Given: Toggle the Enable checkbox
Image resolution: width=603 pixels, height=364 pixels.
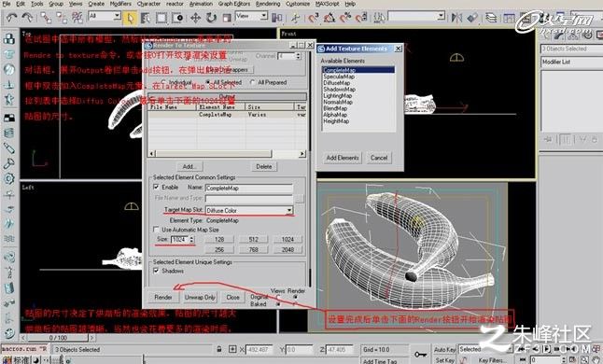Looking at the screenshot, I should tap(156, 187).
